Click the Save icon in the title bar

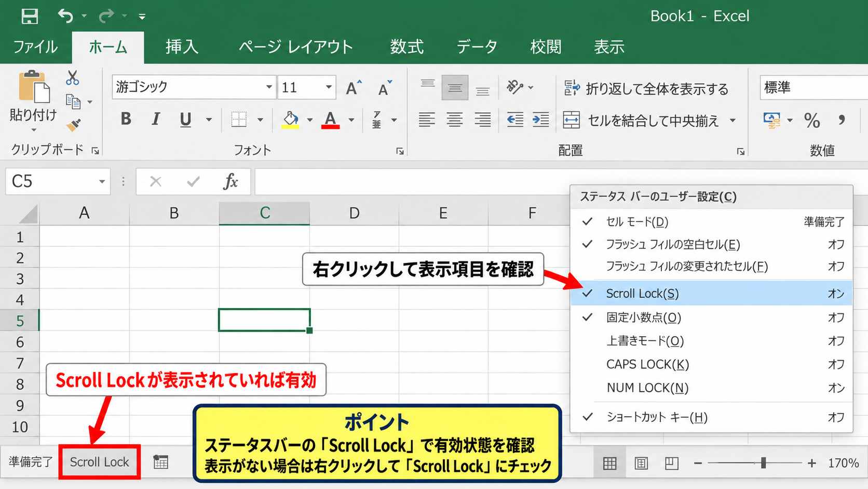(30, 16)
